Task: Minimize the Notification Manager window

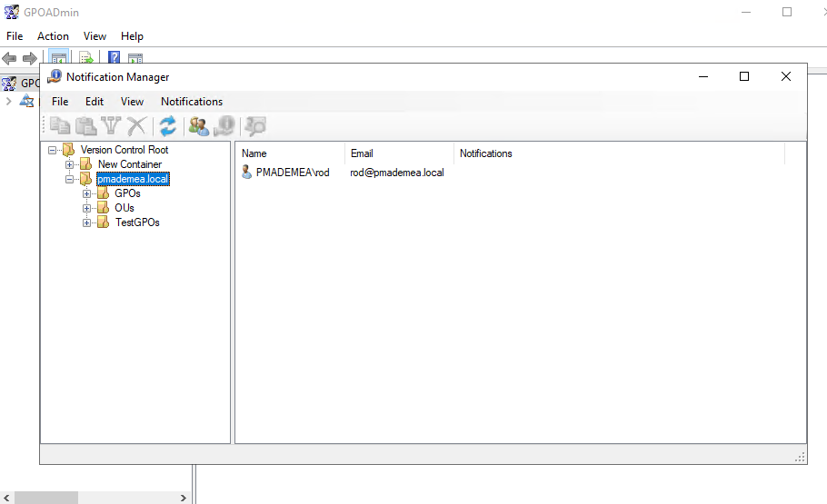Action: (x=703, y=76)
